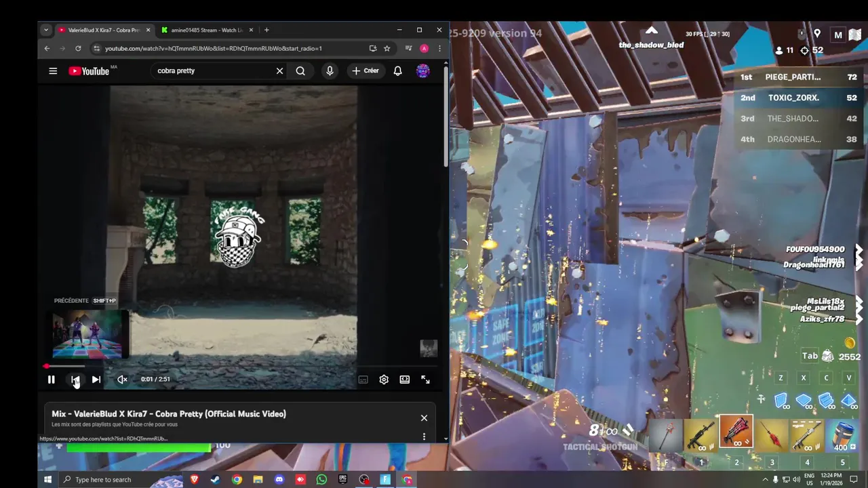Run search with magnifier button
The height and width of the screenshot is (488, 868).
click(x=300, y=70)
